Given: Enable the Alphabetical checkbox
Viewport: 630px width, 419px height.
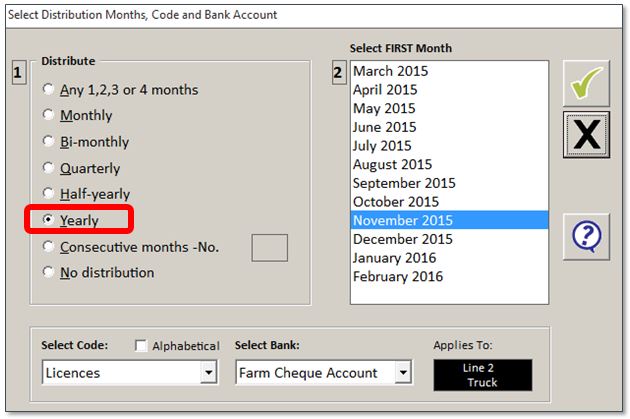Looking at the screenshot, I should click(141, 345).
